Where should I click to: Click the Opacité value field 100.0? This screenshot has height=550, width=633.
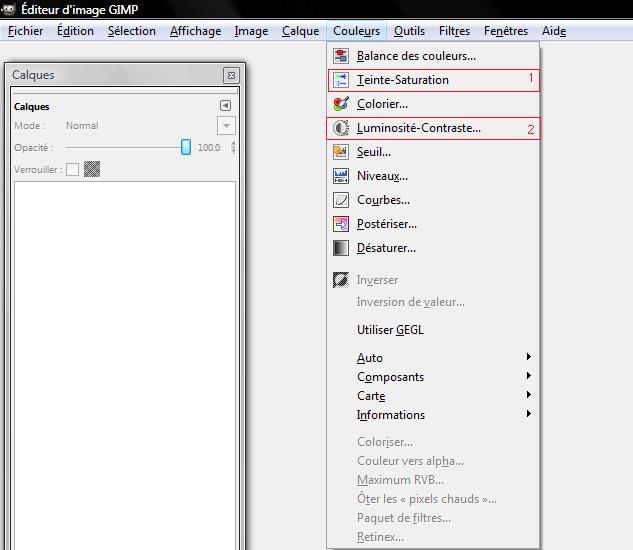click(x=209, y=147)
